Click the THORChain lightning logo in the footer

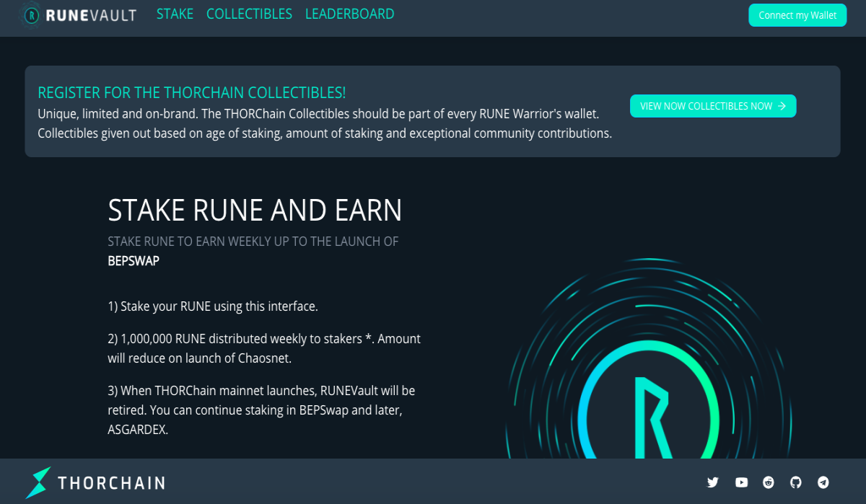point(38,482)
